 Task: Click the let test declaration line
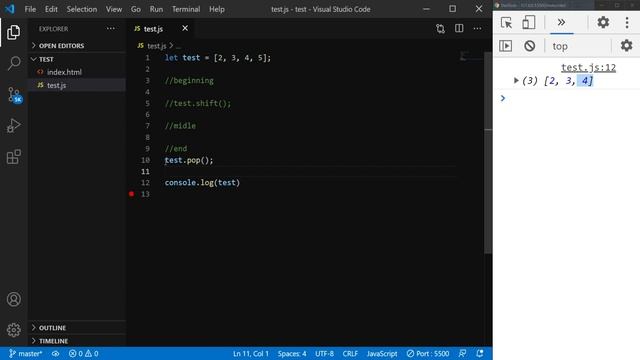coord(218,58)
